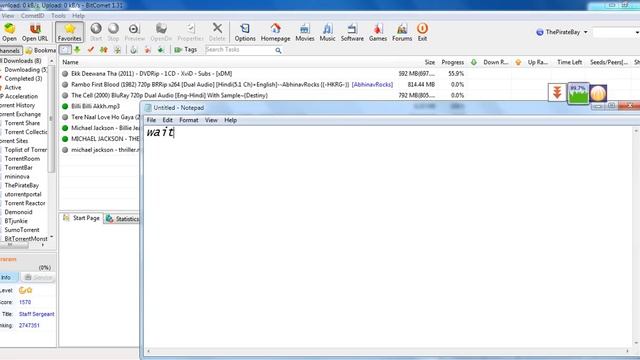Open Notepad View menu
The height and width of the screenshot is (360, 640).
(211, 120)
